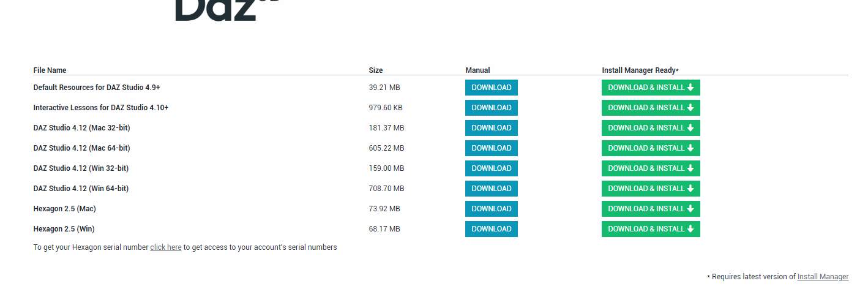868x297 pixels.
Task: Download DAZ Studio 4.12 (Win 64-bit) manually
Action: tap(492, 189)
